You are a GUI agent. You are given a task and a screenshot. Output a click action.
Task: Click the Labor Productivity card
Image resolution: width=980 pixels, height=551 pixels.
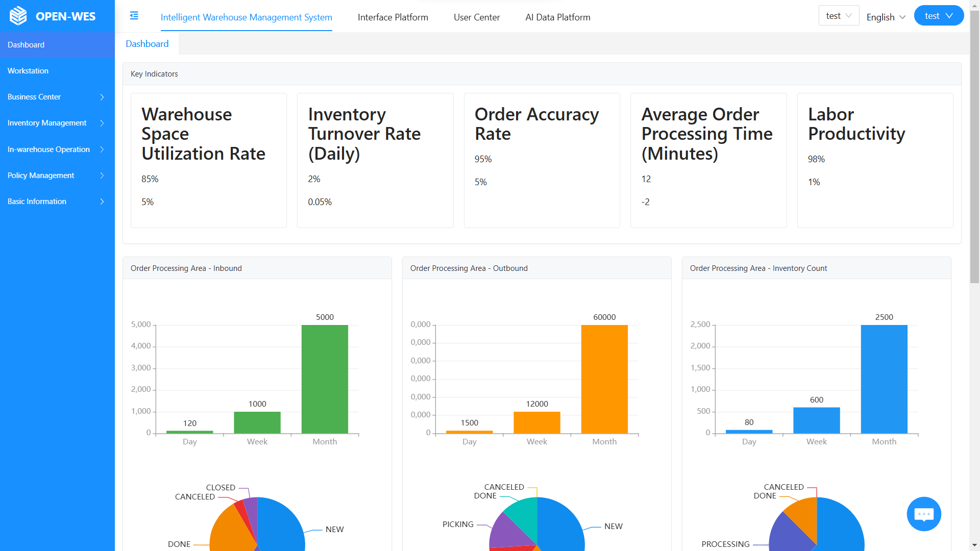(x=875, y=160)
